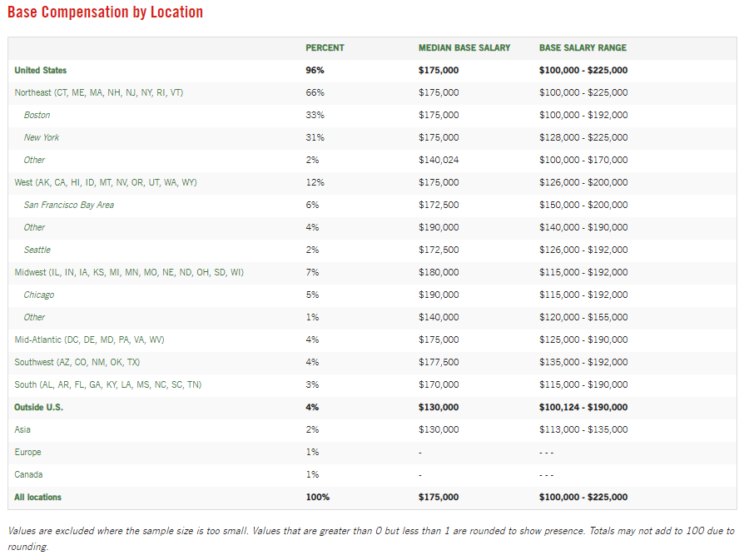The height and width of the screenshot is (560, 744).
Task: Click the South region row label
Action: pyautogui.click(x=107, y=385)
